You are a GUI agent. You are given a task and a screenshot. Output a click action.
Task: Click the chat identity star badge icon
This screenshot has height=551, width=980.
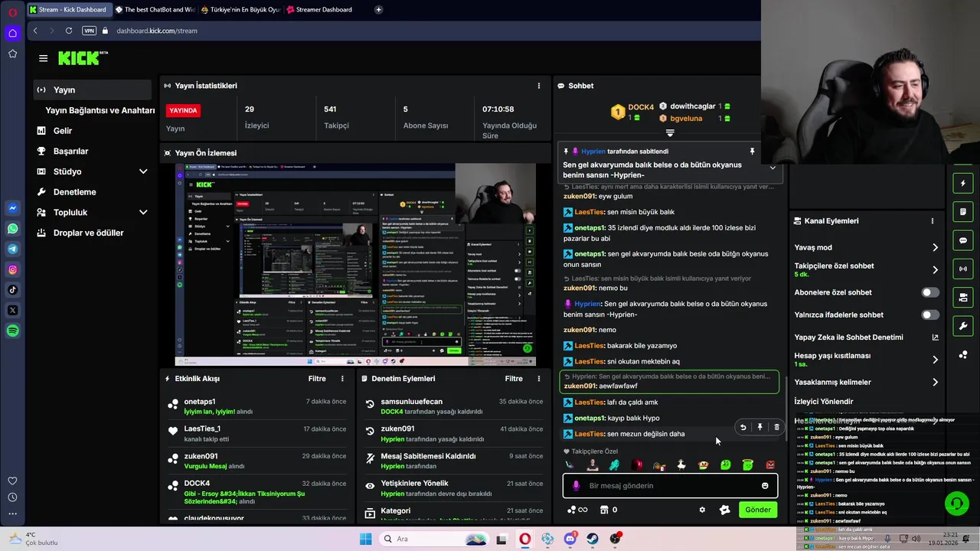725,510
